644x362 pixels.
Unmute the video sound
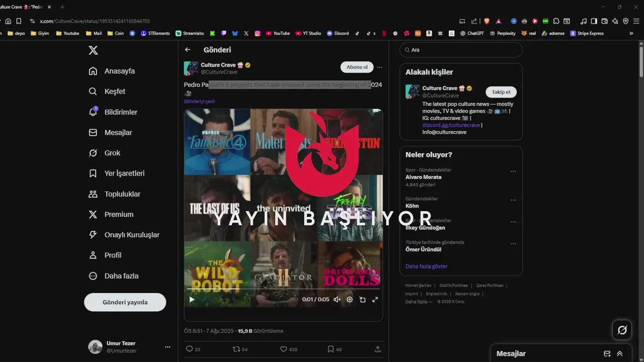(x=337, y=299)
